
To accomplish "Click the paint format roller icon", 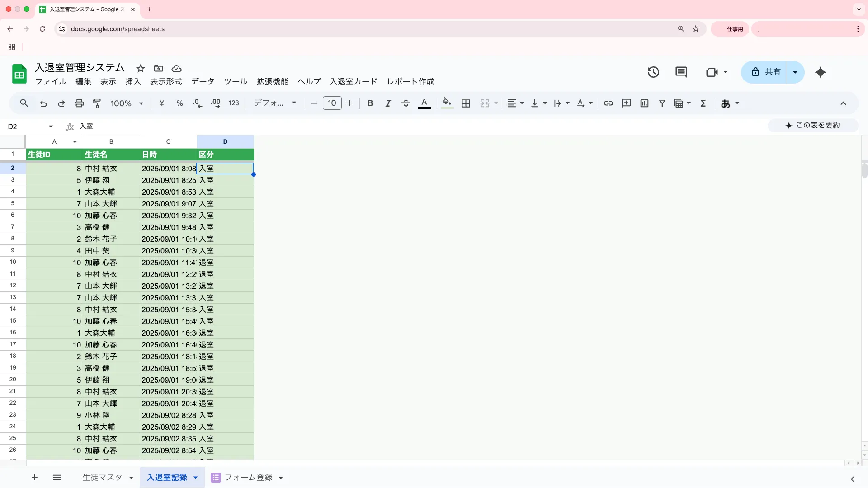I will [x=97, y=103].
